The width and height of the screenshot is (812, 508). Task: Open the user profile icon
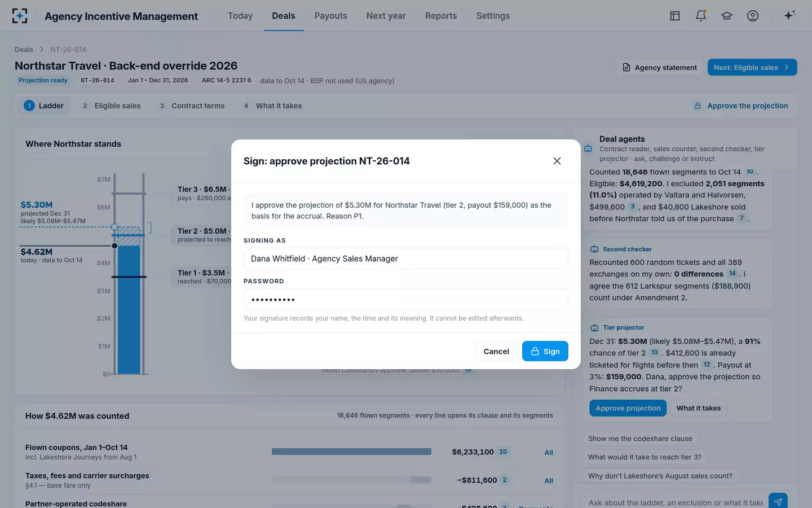(753, 16)
